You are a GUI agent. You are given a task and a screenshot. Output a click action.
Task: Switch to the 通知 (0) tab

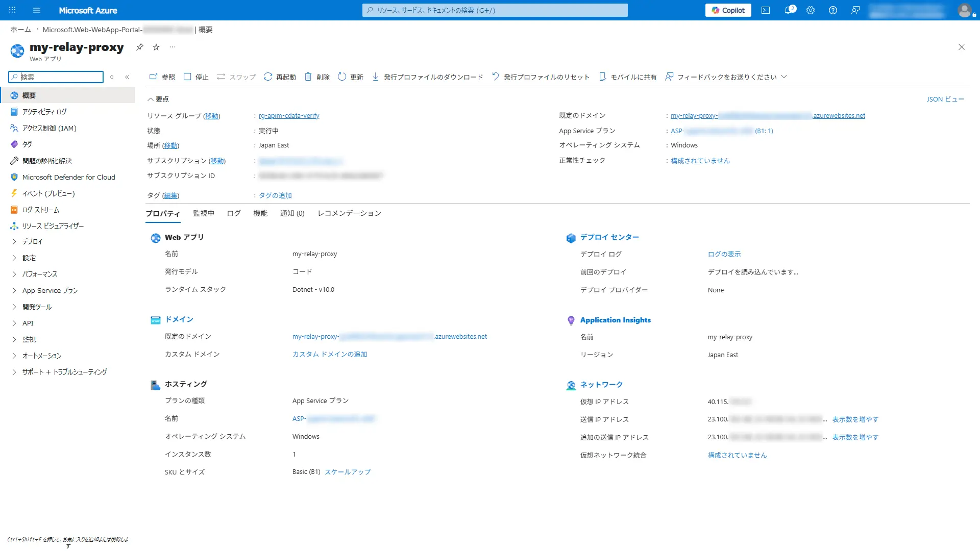[x=292, y=213]
